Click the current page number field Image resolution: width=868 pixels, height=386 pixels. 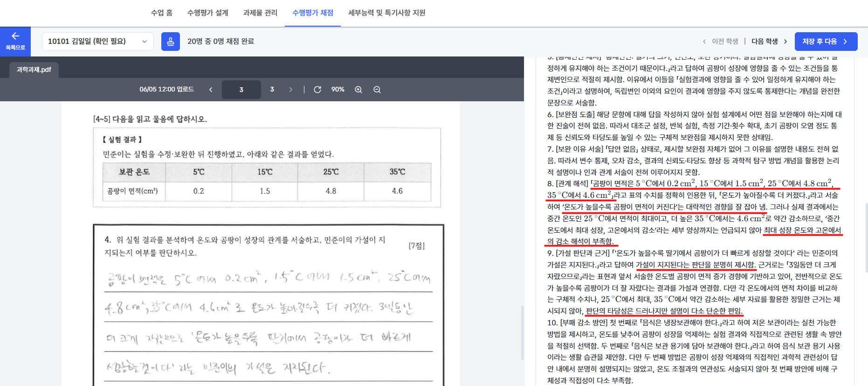coord(241,90)
